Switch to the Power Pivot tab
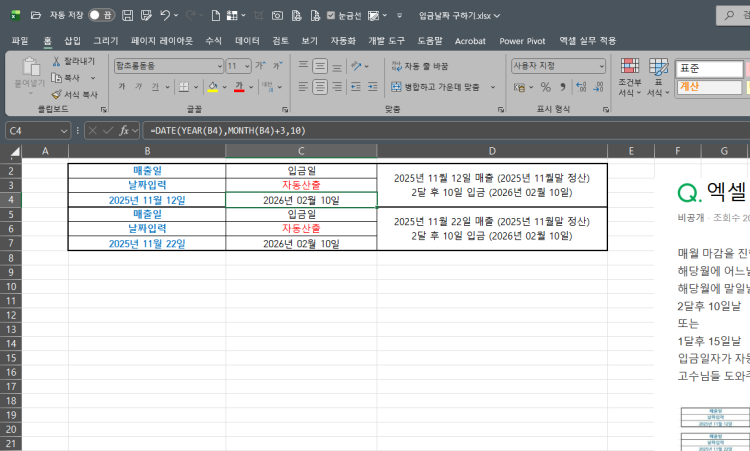This screenshot has height=451, width=750. [522, 41]
